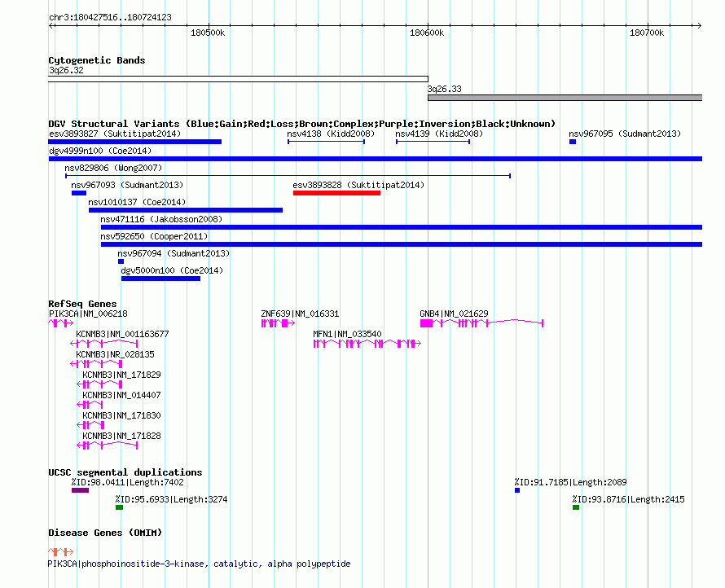Select the nsv4139 (Kidd2008) variant feature
This screenshot has height=588, width=725.
point(433,142)
